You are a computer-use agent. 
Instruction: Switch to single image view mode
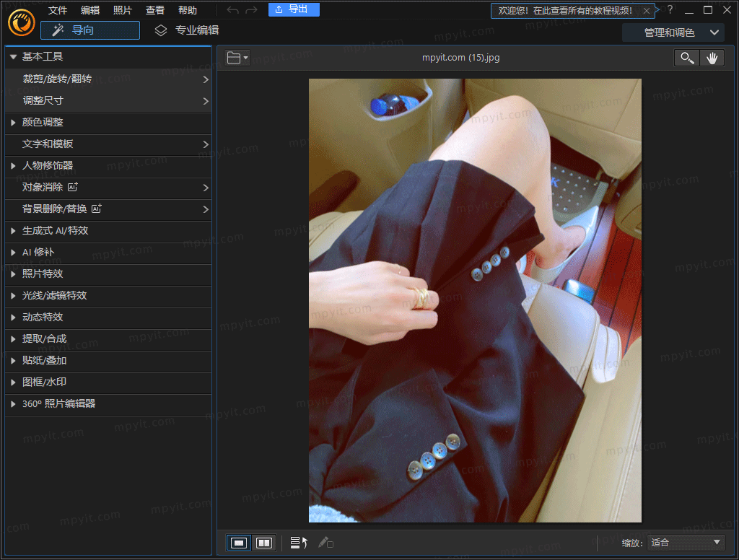(x=239, y=543)
